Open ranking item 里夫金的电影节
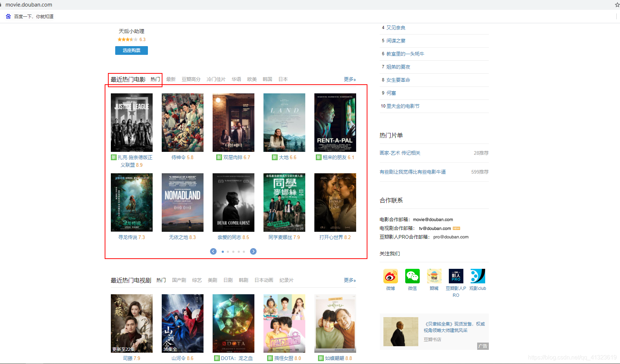 [403, 106]
